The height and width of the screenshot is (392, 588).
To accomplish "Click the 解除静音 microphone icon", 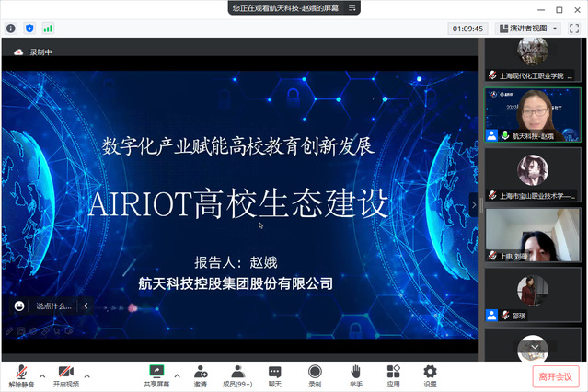I will 19,371.
